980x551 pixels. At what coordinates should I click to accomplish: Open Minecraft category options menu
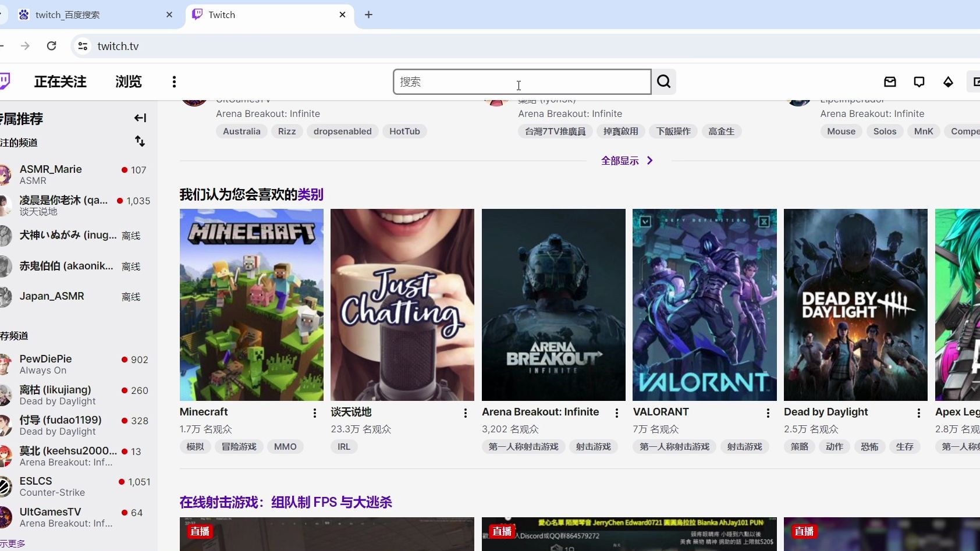315,413
